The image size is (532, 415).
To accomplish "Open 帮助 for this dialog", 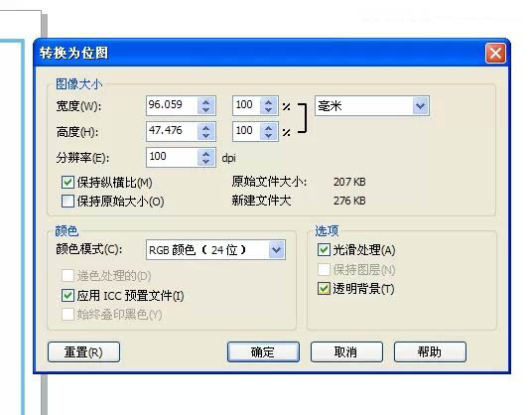I will click(430, 351).
